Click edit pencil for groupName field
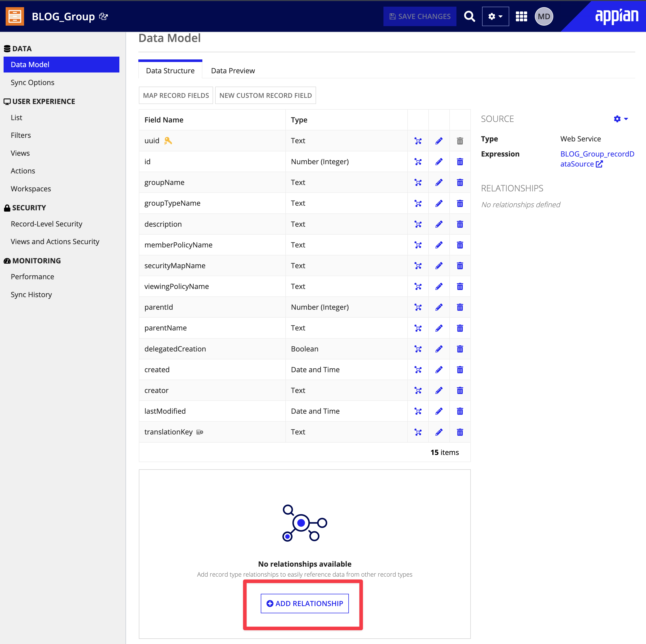The width and height of the screenshot is (646, 644). click(439, 183)
